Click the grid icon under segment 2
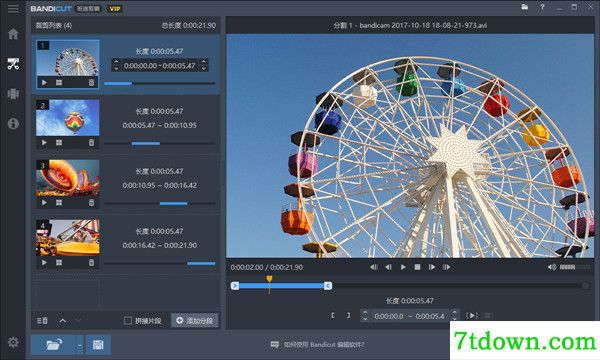Viewport: 600px width, 360px height. tap(59, 143)
